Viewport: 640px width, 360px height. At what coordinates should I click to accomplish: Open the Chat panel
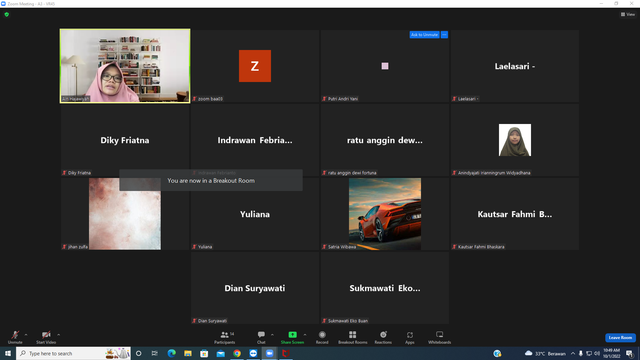(x=261, y=337)
